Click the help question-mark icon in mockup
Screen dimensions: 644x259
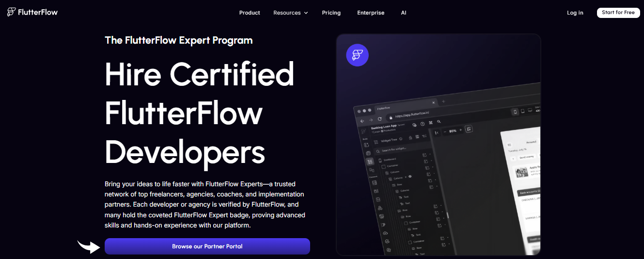[x=423, y=124]
